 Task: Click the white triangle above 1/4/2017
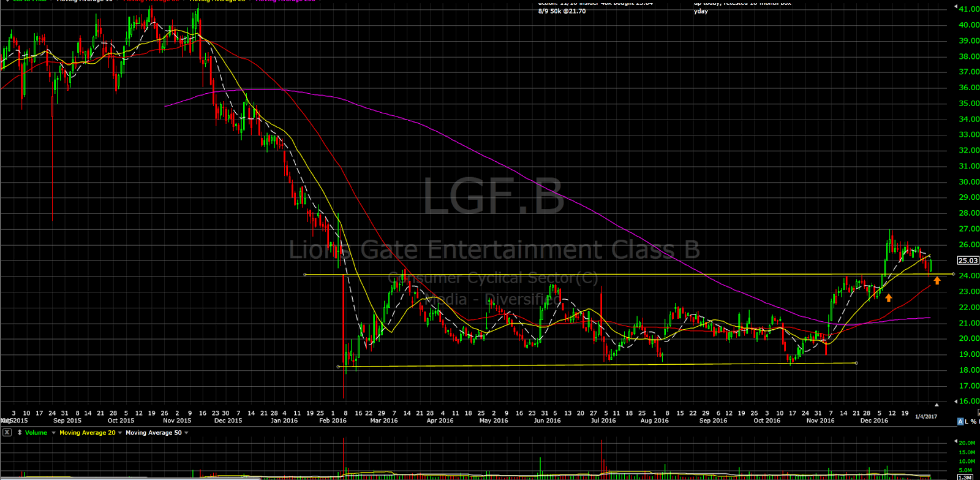coord(937,405)
